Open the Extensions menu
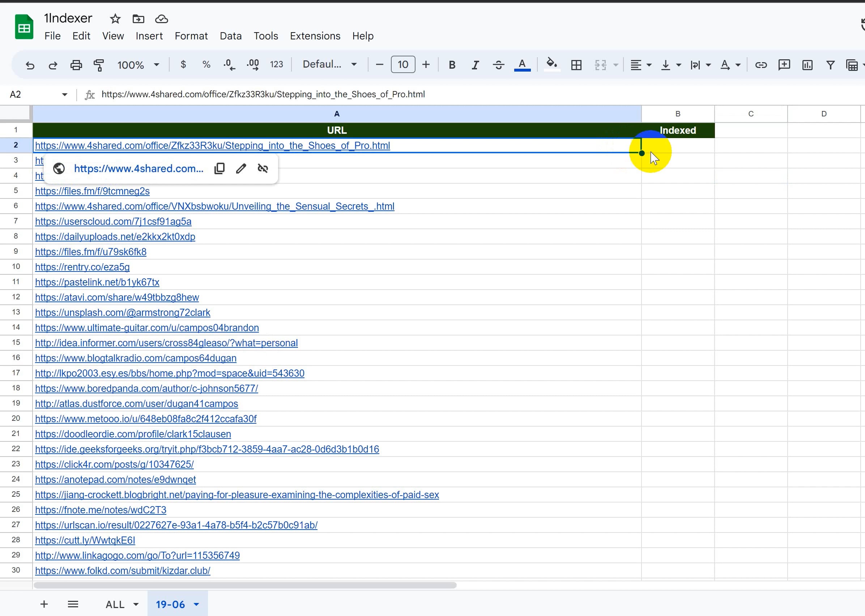This screenshot has width=865, height=616. pos(315,36)
